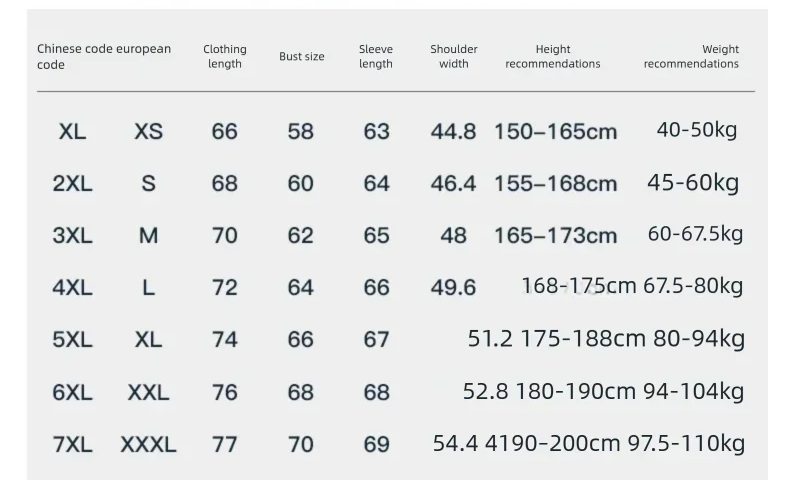The height and width of the screenshot is (480, 790).
Task: Click the 80-94kg weight recommendation
Action: (x=699, y=338)
